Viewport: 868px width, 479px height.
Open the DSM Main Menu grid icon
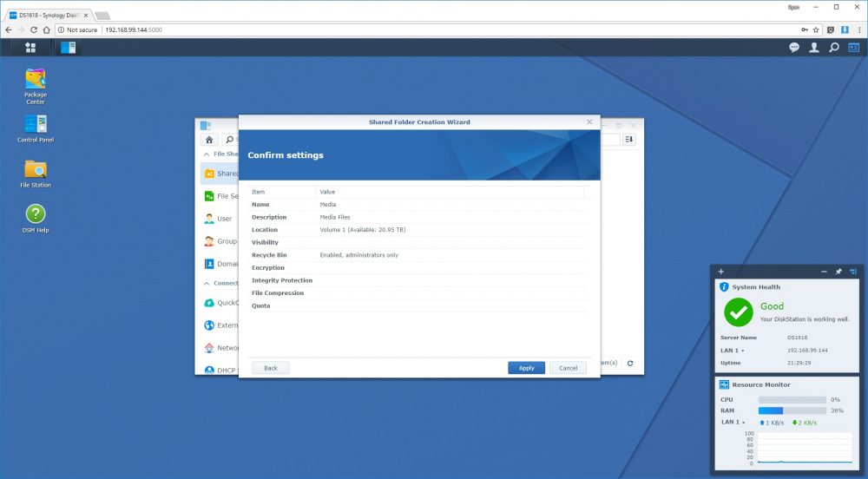pos(30,48)
